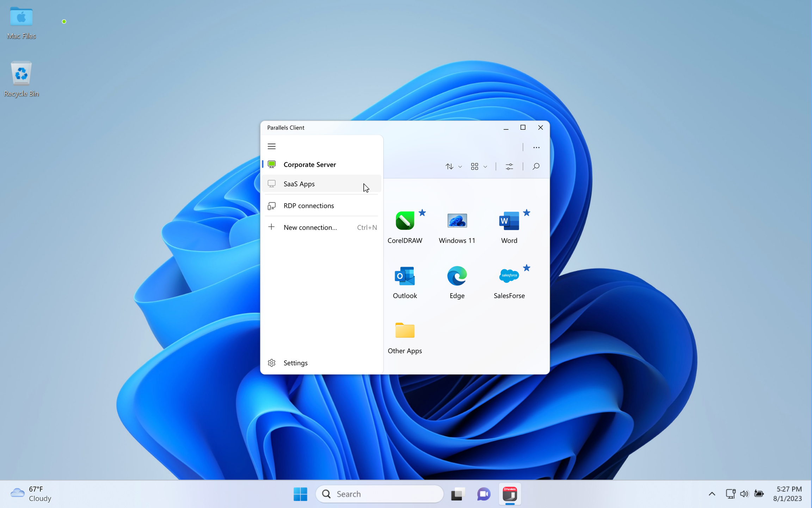Open Settings in the sidebar
The width and height of the screenshot is (812, 508).
pyautogui.click(x=295, y=363)
